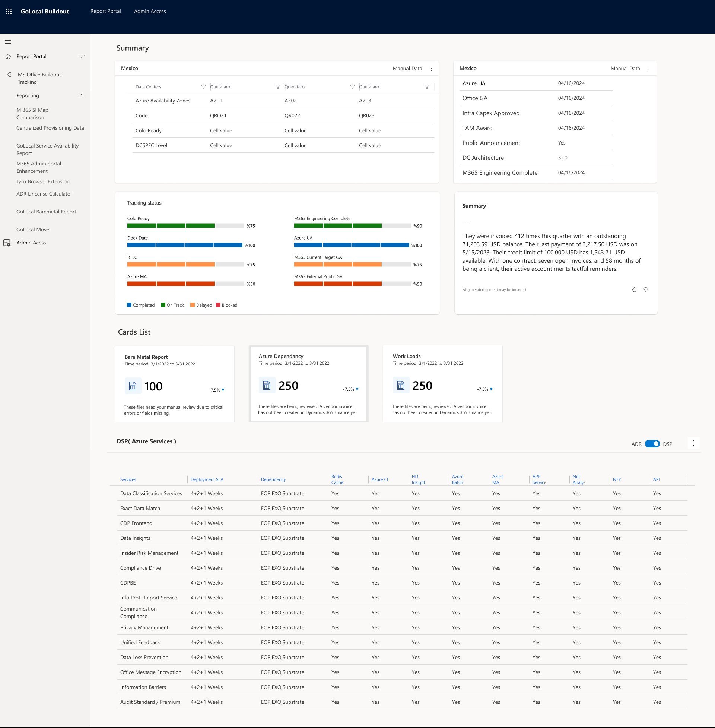Viewport: 715px width, 728px height.
Task: Click the Data Centers column filter icon
Action: (203, 87)
